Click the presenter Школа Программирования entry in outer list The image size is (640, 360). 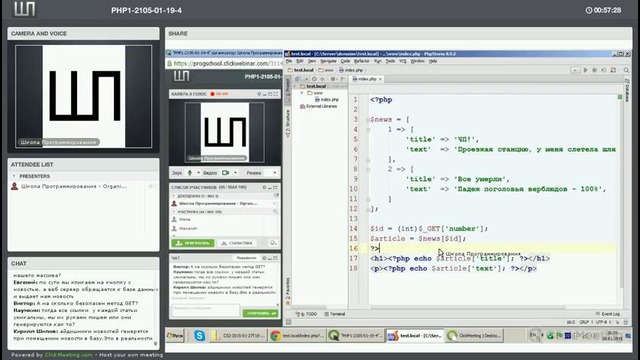73,186
